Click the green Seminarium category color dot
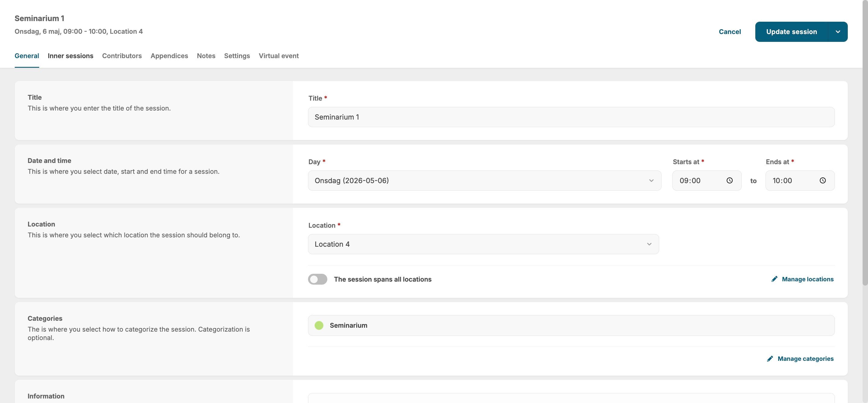Image resolution: width=868 pixels, height=403 pixels. coord(319,325)
